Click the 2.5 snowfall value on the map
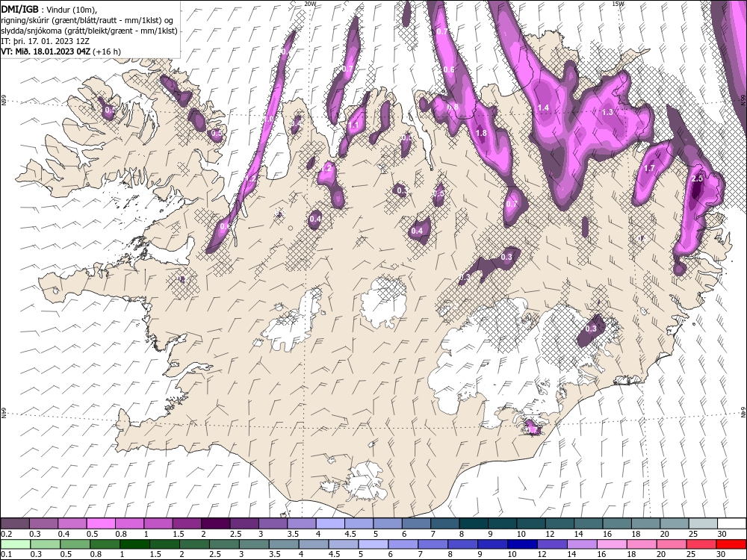The width and height of the screenshot is (747, 560). [697, 178]
